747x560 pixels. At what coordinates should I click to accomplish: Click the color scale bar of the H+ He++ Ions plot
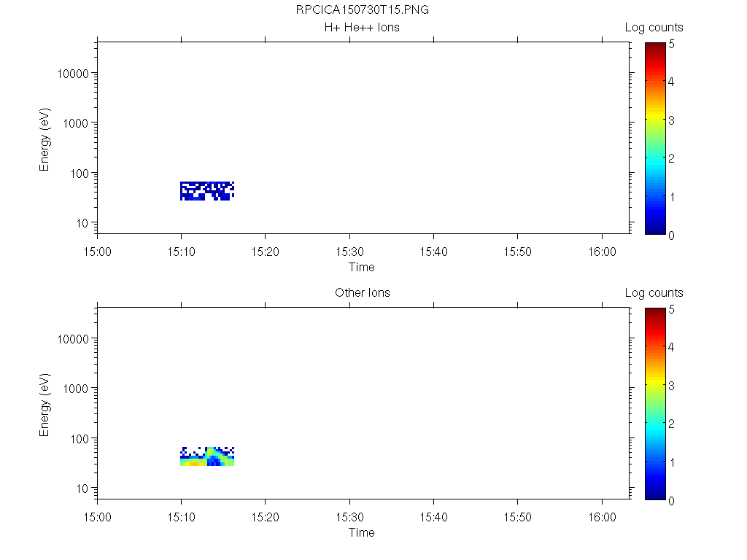(x=655, y=138)
